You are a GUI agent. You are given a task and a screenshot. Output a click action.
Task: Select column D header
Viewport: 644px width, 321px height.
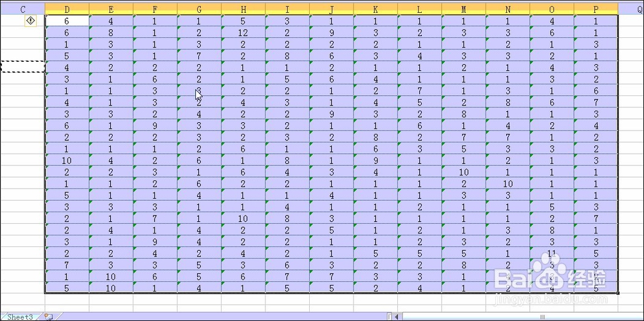[67, 9]
